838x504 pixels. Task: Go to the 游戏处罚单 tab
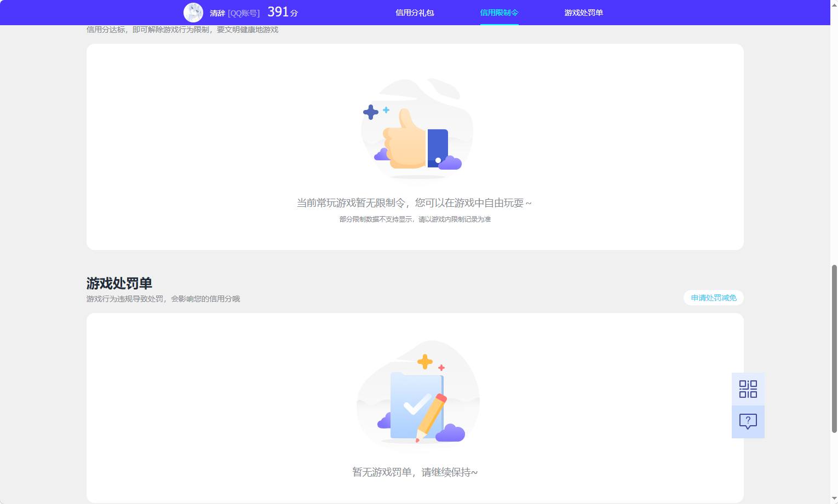point(583,13)
